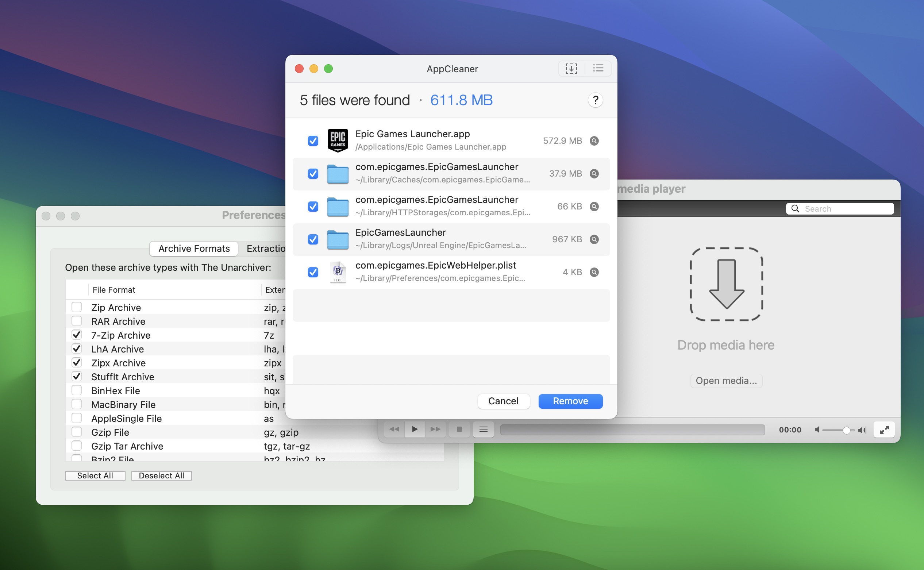Click the Open media... button
The height and width of the screenshot is (570, 924).
click(726, 381)
